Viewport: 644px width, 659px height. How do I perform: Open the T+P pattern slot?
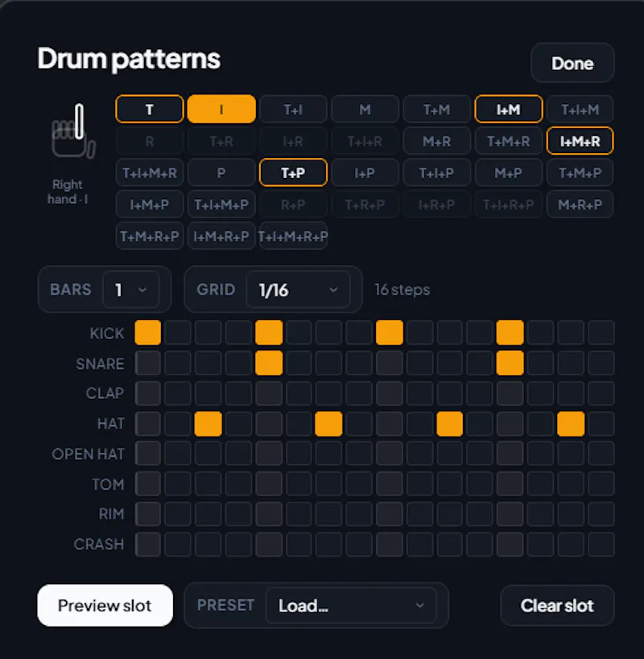point(293,172)
